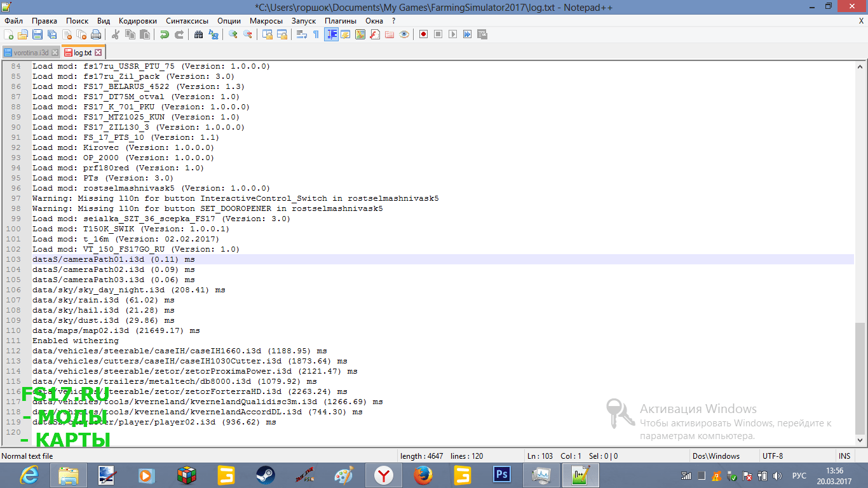Screen dimensions: 868x488
Task: Start macro recording with the red dot
Action: (424, 34)
